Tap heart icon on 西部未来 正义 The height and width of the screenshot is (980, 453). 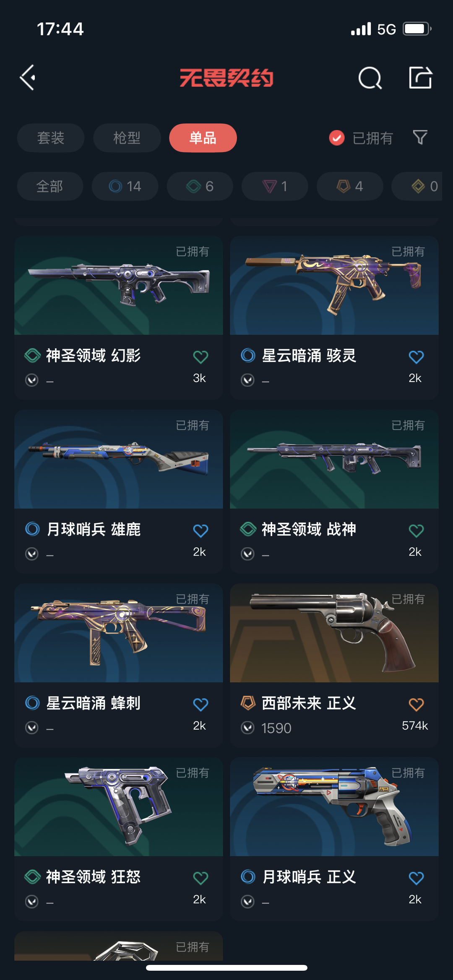[416, 704]
